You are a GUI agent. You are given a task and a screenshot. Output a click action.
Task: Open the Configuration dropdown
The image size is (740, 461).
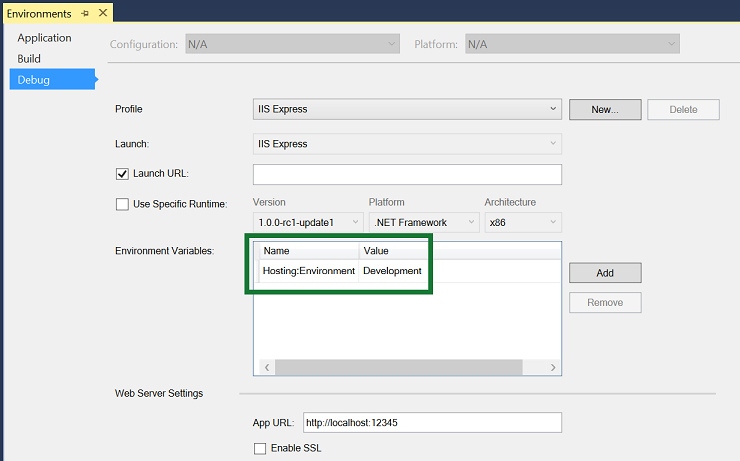(292, 44)
